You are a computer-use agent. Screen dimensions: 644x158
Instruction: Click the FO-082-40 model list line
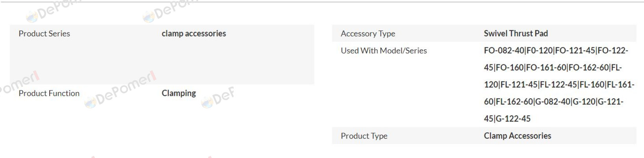[556, 51]
